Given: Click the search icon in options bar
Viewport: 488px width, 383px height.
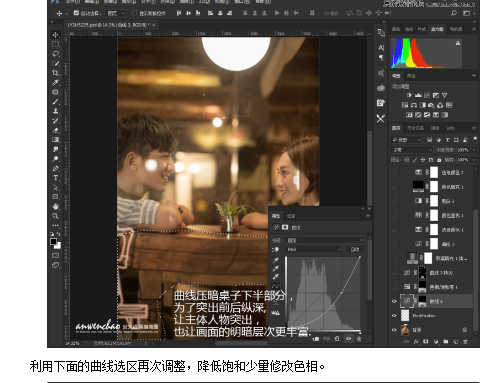Looking at the screenshot, I should pyautogui.click(x=454, y=13).
